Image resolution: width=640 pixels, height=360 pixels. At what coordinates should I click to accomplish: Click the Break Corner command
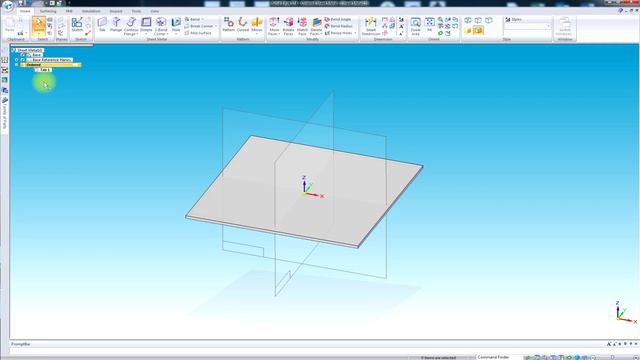(x=199, y=26)
